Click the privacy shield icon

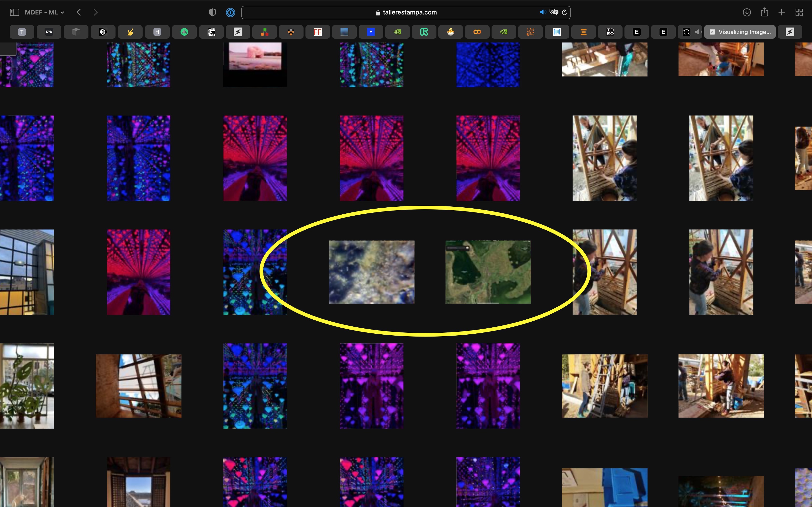(212, 12)
